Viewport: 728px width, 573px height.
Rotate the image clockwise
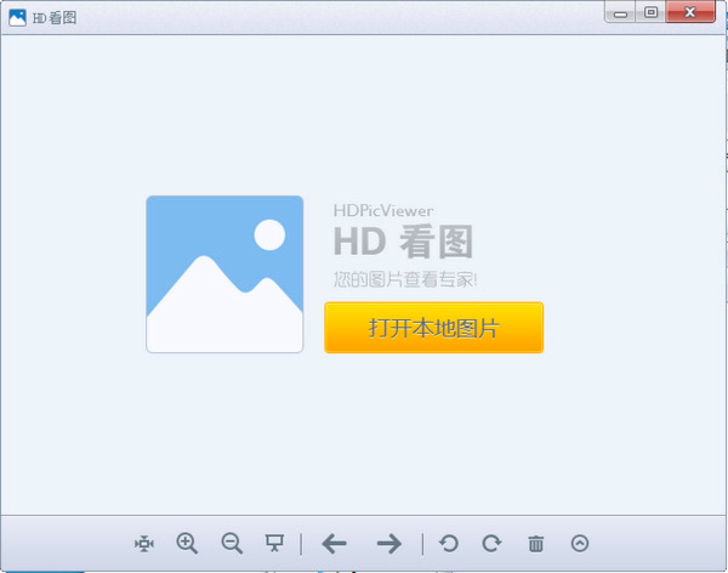(491, 543)
